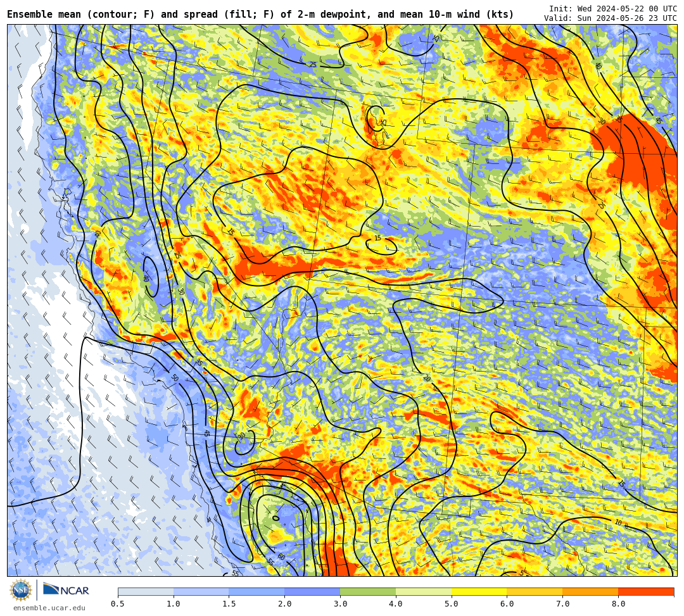Click the 1.0 colorbar tick label
Screen dimensions: 684x616
coord(174,604)
